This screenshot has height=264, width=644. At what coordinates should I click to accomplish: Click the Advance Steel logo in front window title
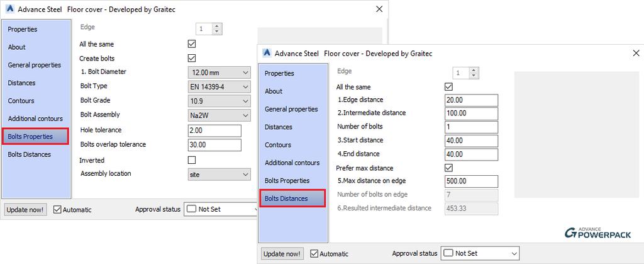click(x=267, y=53)
